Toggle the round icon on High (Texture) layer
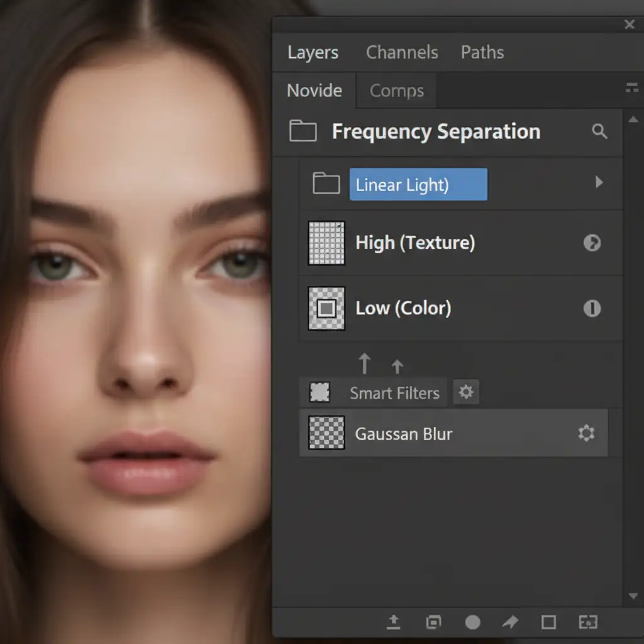The width and height of the screenshot is (644, 644). [x=592, y=243]
